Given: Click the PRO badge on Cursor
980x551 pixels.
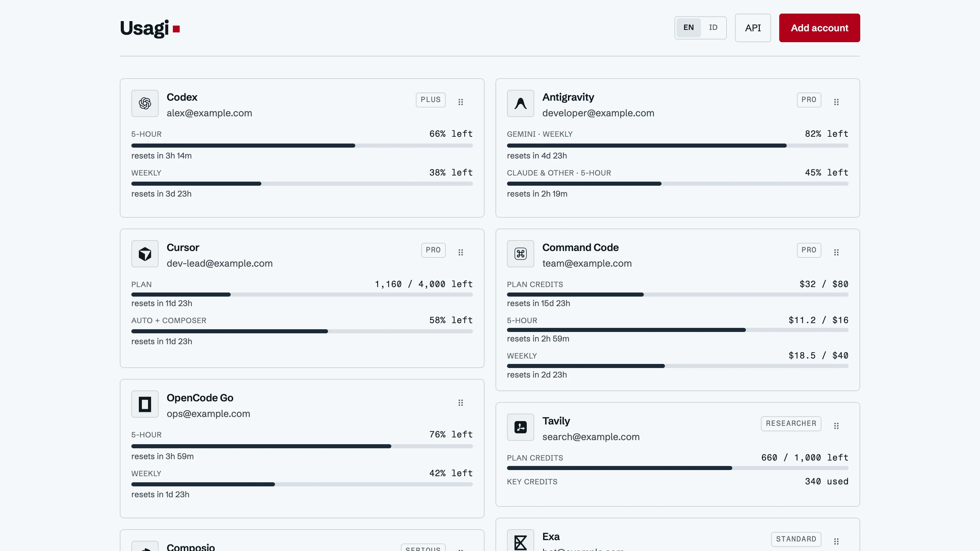Looking at the screenshot, I should click(x=433, y=250).
